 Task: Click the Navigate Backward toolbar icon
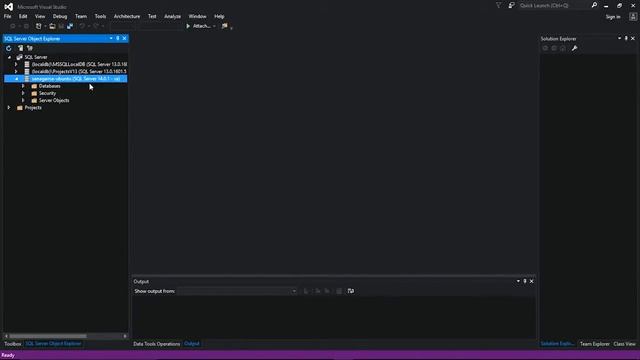(13, 26)
